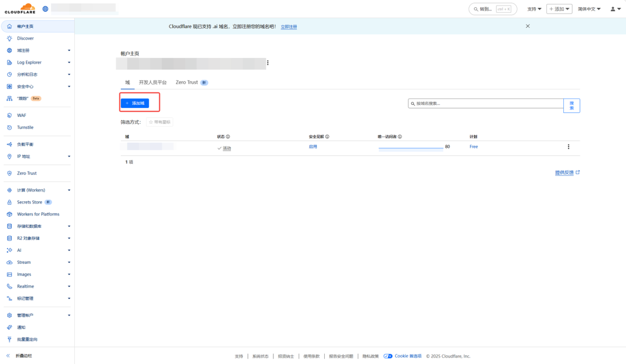This screenshot has width=626, height=364.
Task: Click the 负载平衡 sidebar icon
Action: [x=9, y=144]
